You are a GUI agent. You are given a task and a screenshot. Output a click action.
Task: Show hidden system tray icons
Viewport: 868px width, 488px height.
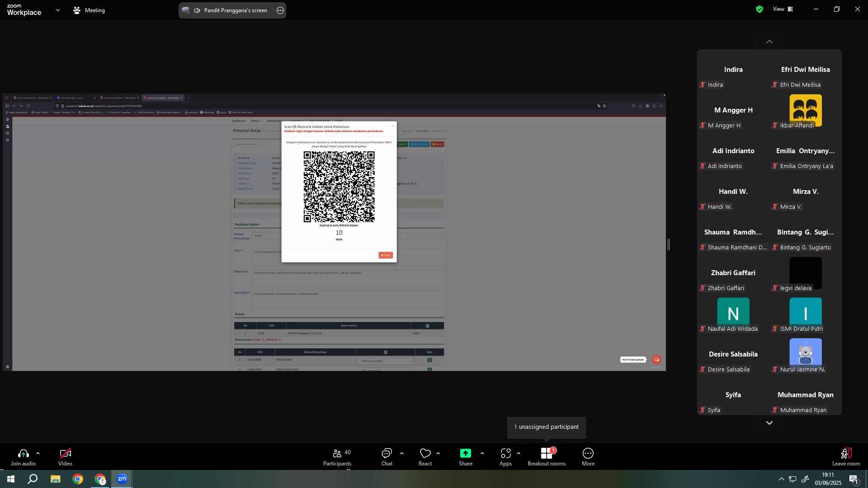pos(781,479)
